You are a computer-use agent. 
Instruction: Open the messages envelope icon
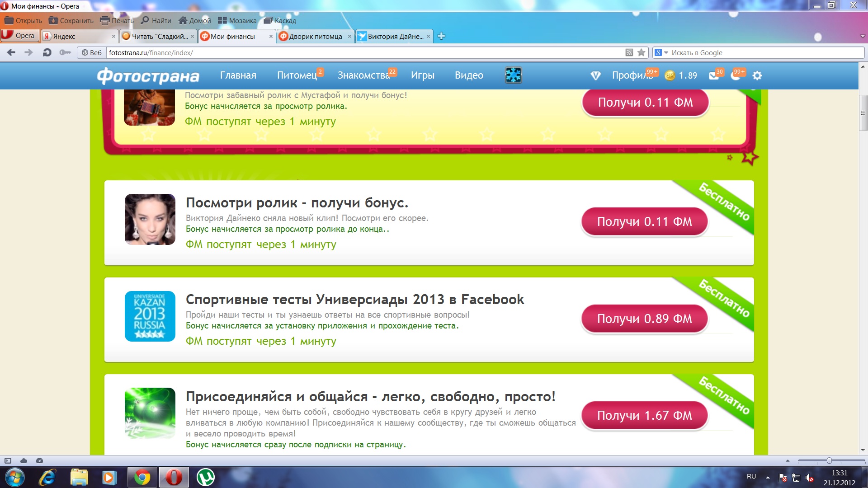714,76
